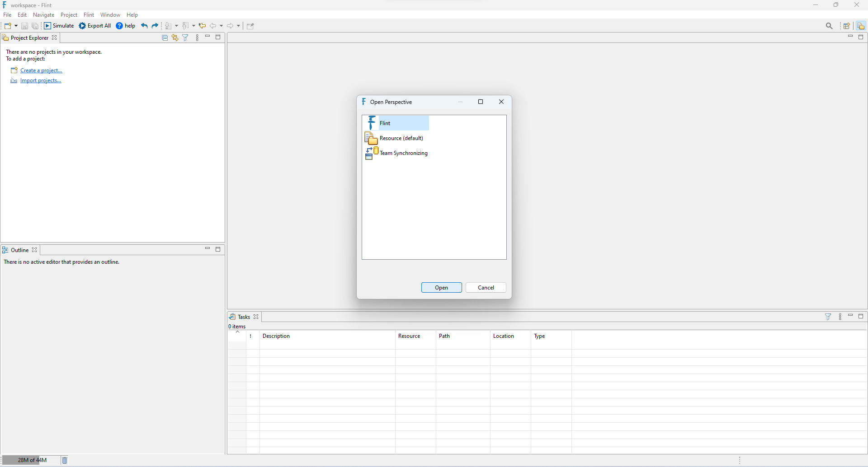The height and width of the screenshot is (467, 868).
Task: Open the Project Explorer view menu
Action: pos(198,37)
